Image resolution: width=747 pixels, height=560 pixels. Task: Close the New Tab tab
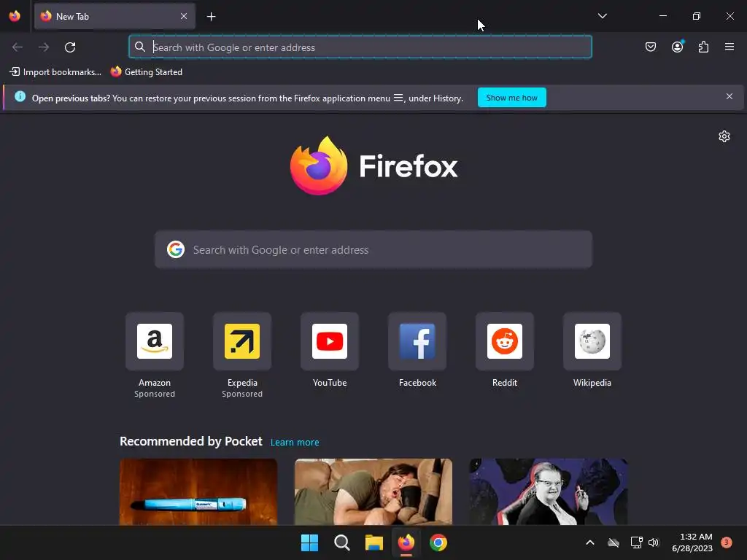click(x=184, y=16)
